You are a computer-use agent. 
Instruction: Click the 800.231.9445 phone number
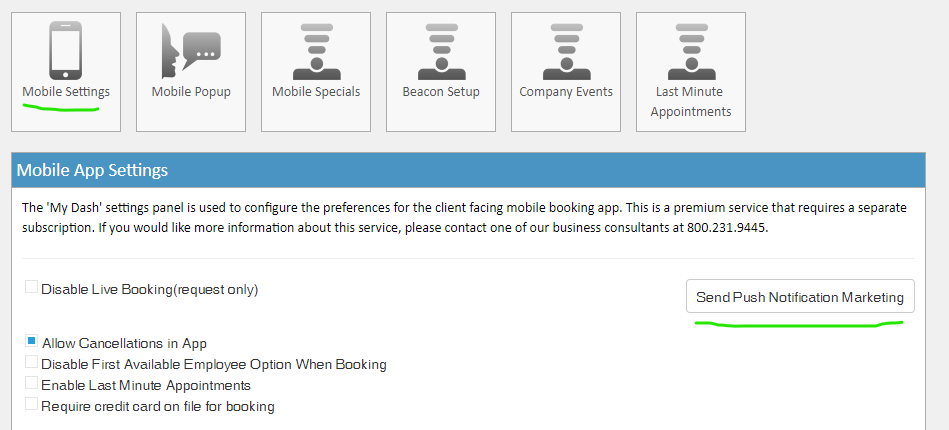[x=727, y=230]
